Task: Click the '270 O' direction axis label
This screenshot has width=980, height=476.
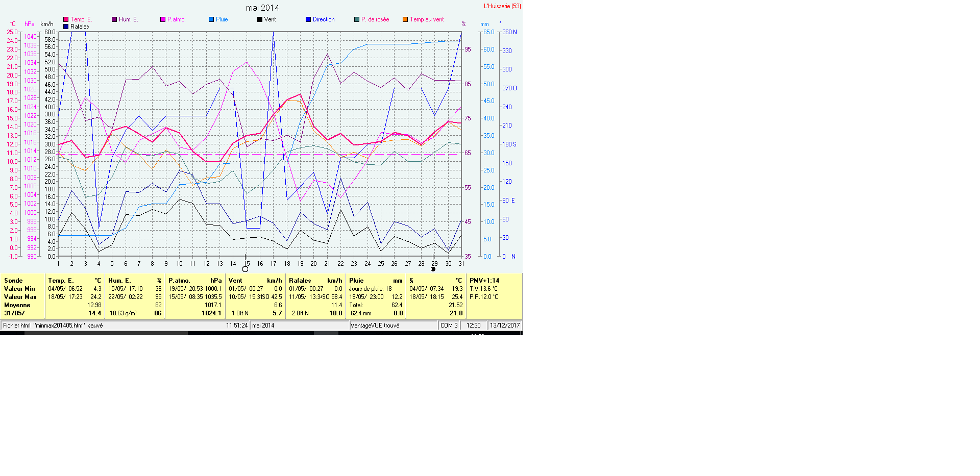Action: pyautogui.click(x=509, y=88)
